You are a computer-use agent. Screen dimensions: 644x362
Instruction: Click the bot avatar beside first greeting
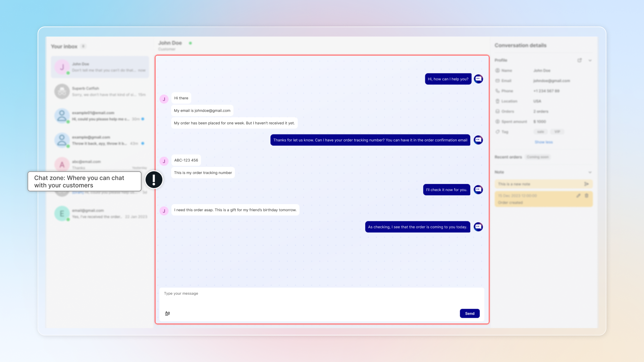478,79
